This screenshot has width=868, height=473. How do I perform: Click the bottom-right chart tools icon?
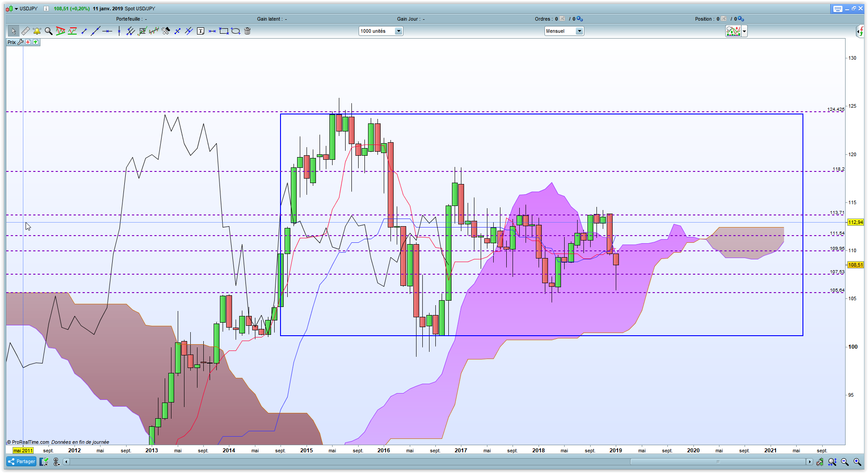820,462
